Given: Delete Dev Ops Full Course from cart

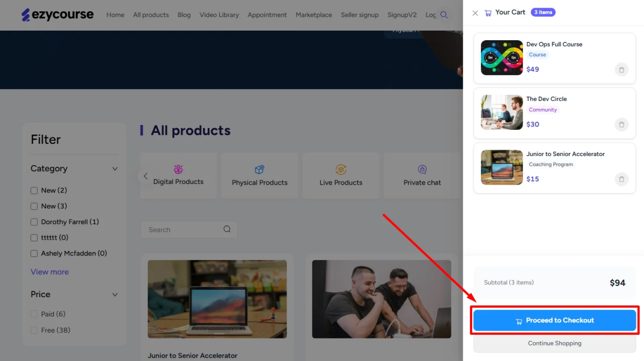Looking at the screenshot, I should tap(621, 70).
